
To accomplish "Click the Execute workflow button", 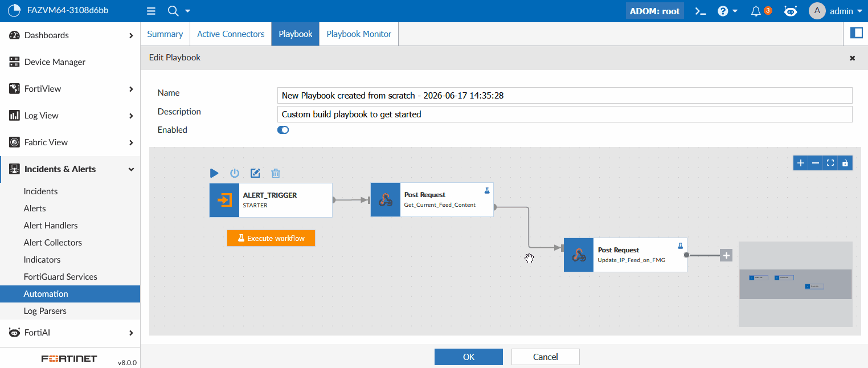I will click(x=271, y=238).
